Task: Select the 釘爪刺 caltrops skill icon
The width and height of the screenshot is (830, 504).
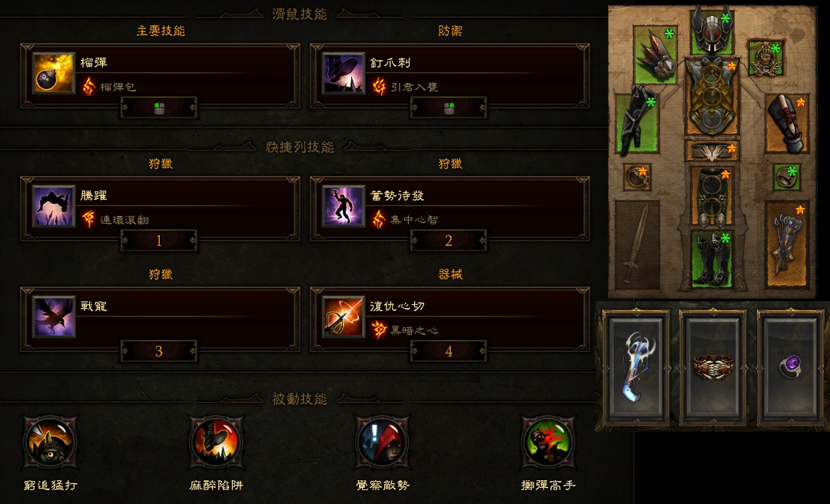Action: click(343, 74)
